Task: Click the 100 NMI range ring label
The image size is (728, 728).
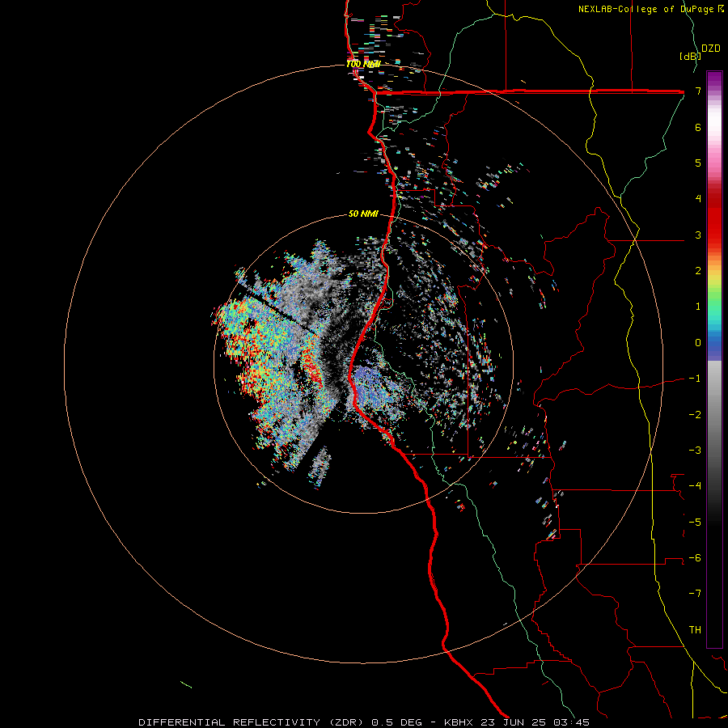Action: 363,64
